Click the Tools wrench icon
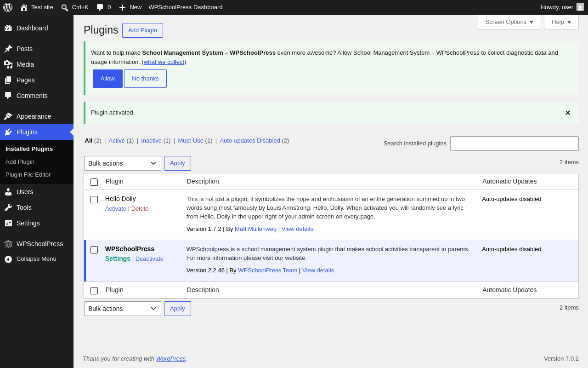The height and width of the screenshot is (368, 588). [x=8, y=207]
